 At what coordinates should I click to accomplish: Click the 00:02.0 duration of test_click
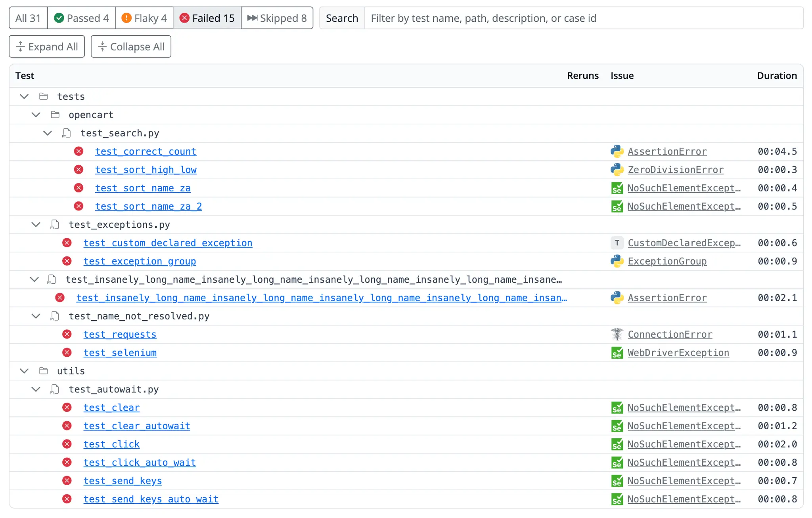point(777,444)
